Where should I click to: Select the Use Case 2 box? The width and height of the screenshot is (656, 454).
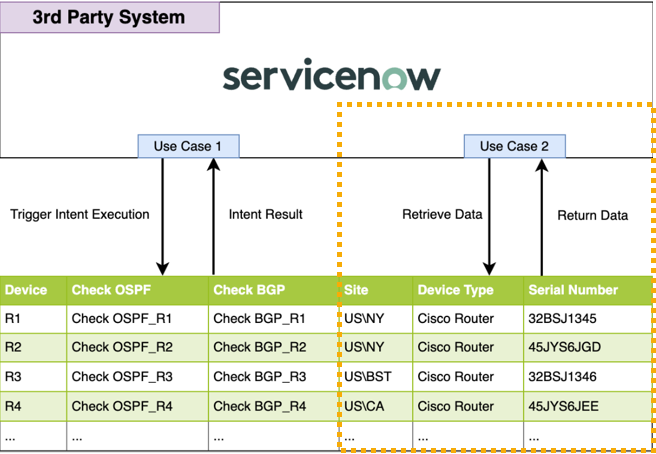(514, 147)
